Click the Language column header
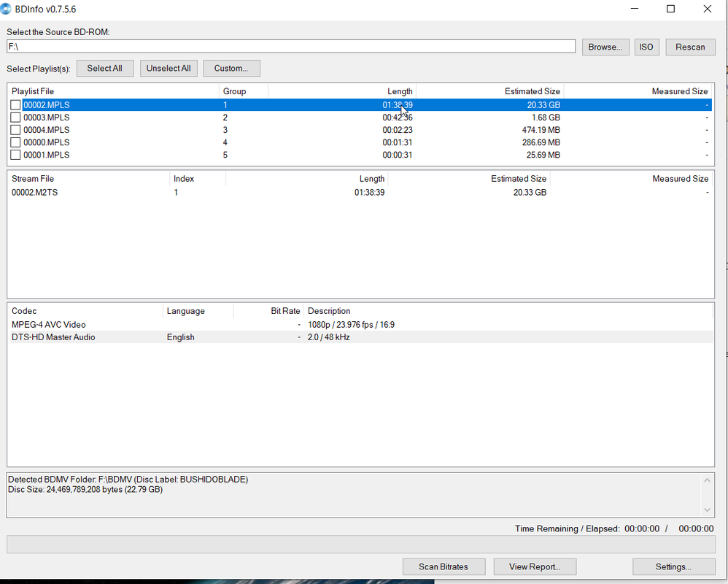The image size is (728, 584). tap(198, 311)
